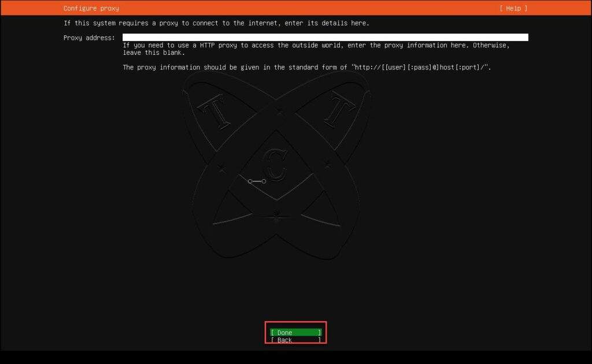The height and width of the screenshot is (364, 592).
Task: Click the 'Configure proxy' title text
Action: pyautogui.click(x=91, y=8)
